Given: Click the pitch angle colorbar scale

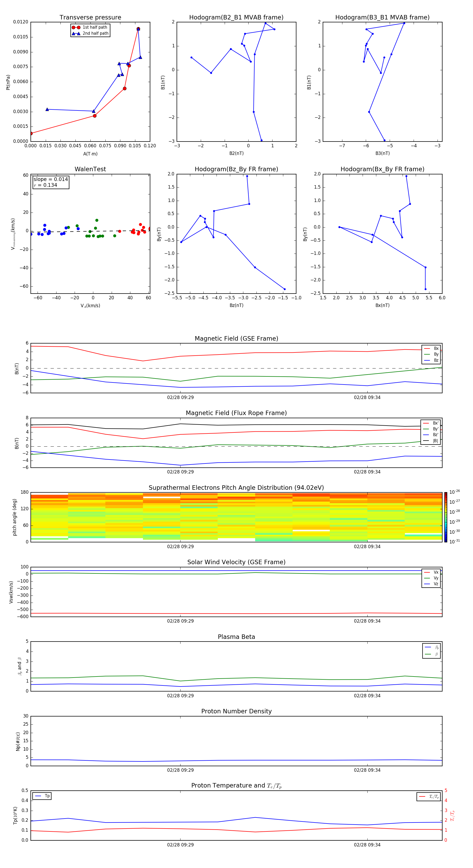Looking at the screenshot, I should [446, 517].
